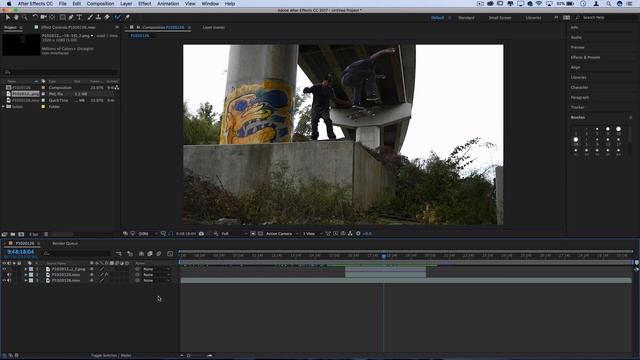Select the Roto Brush tool
The width and height of the screenshot is (640, 360).
coord(118,18)
